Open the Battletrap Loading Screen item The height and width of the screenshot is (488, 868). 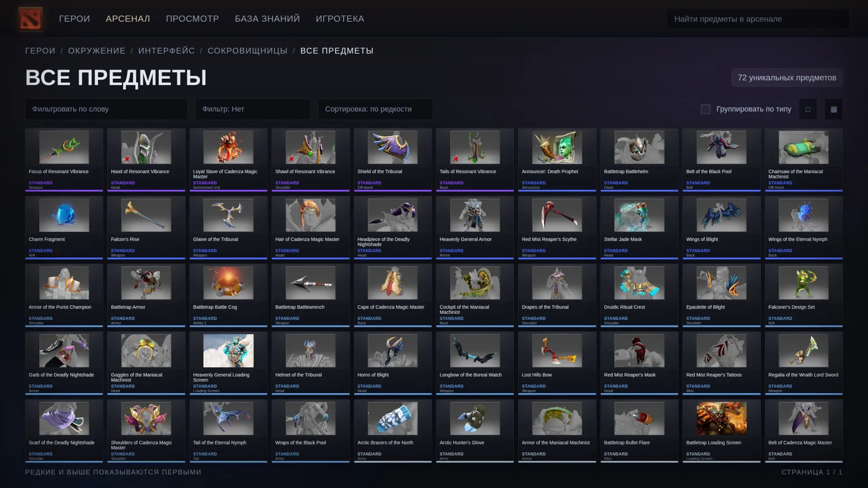[722, 431]
